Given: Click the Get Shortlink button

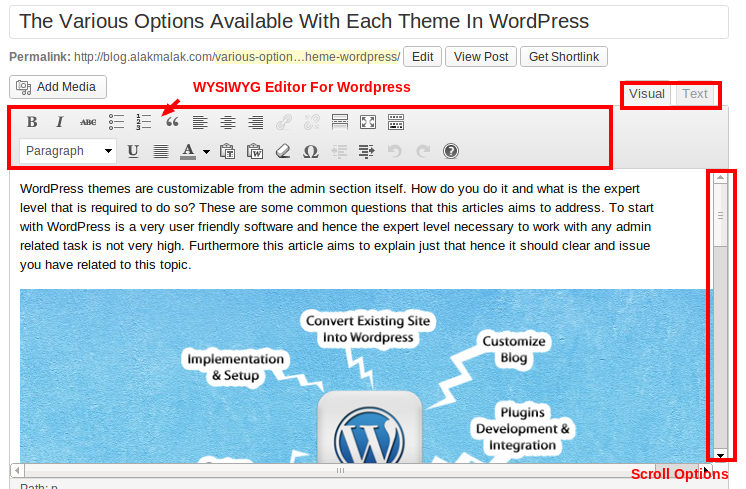Looking at the screenshot, I should (x=564, y=57).
